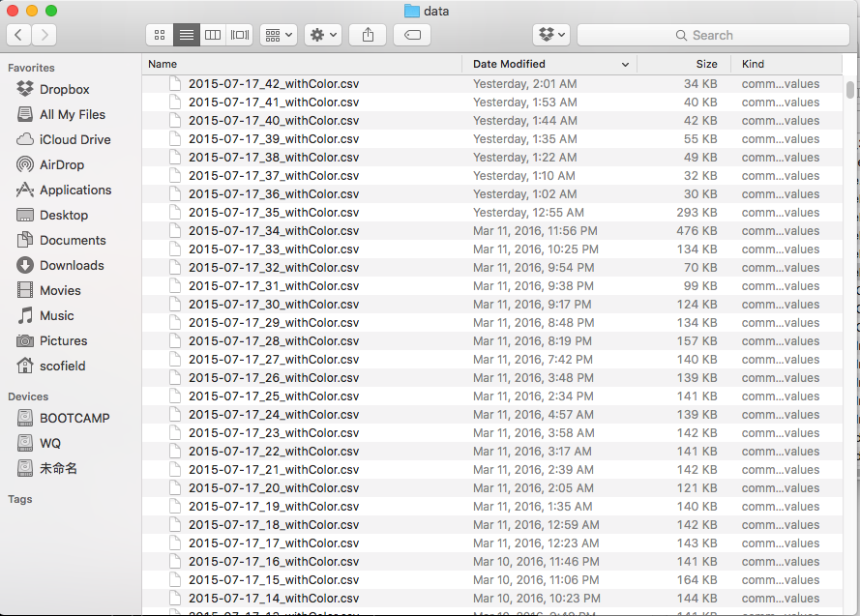
Task: Open the Arrange items dropdown
Action: tap(279, 35)
